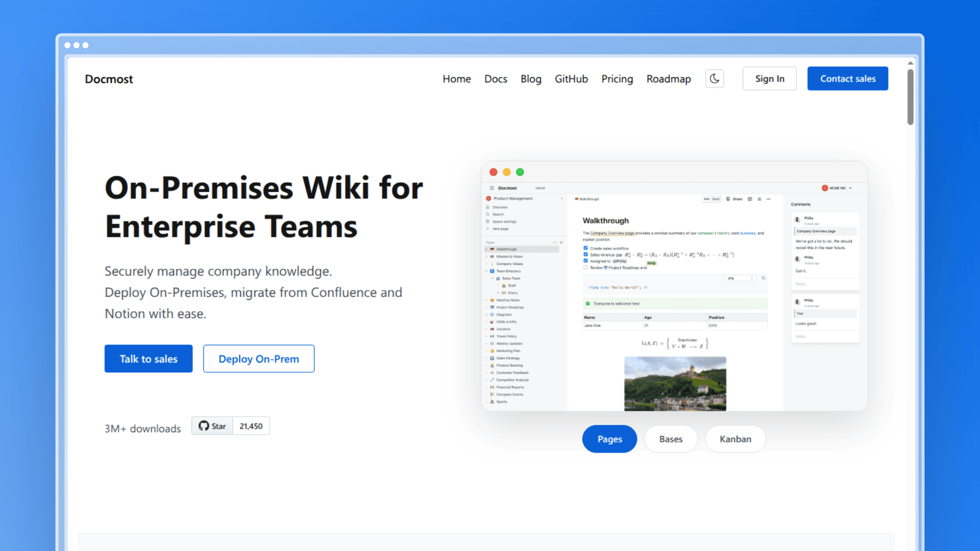This screenshot has height=551, width=980.
Task: Select the Pages preview tab
Action: [610, 439]
